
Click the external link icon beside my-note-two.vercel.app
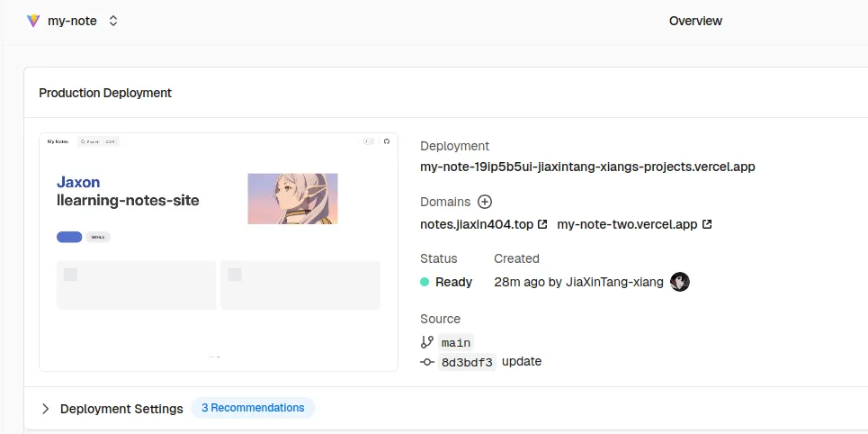(707, 224)
